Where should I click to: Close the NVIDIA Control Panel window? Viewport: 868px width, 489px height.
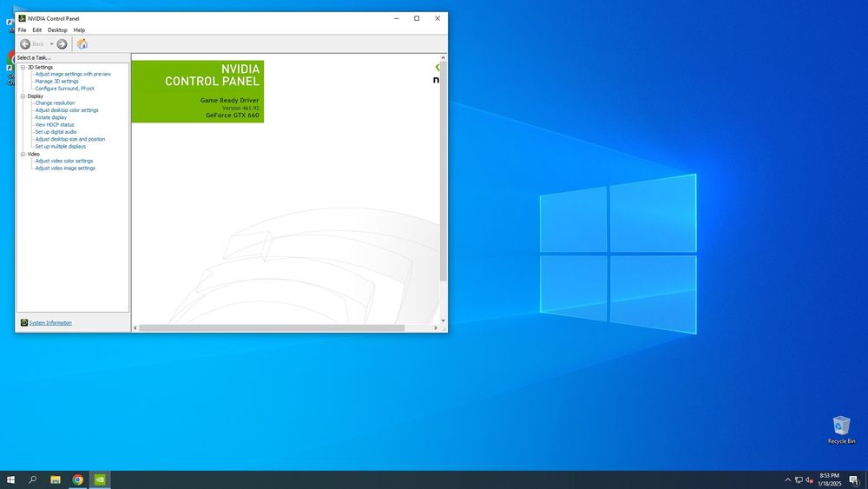click(x=437, y=18)
